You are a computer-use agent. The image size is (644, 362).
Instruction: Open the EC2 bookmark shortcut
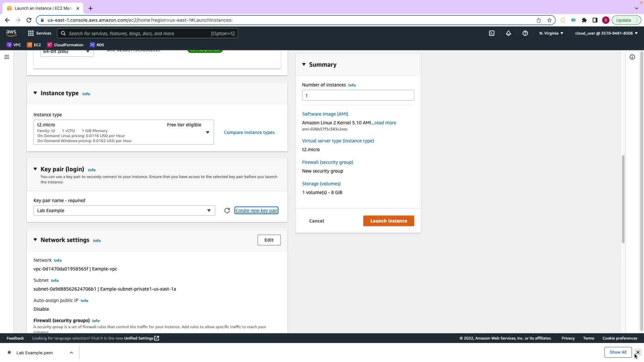coord(34,45)
